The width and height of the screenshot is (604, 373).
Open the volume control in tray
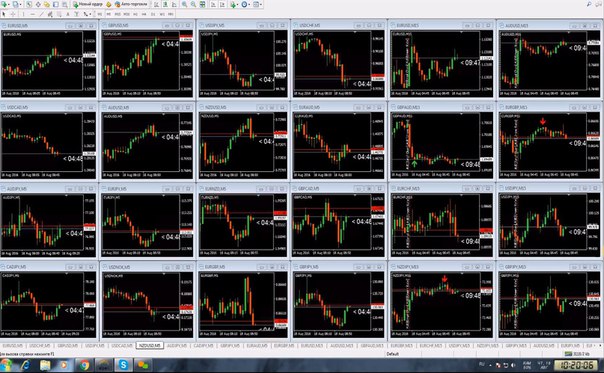(513, 365)
